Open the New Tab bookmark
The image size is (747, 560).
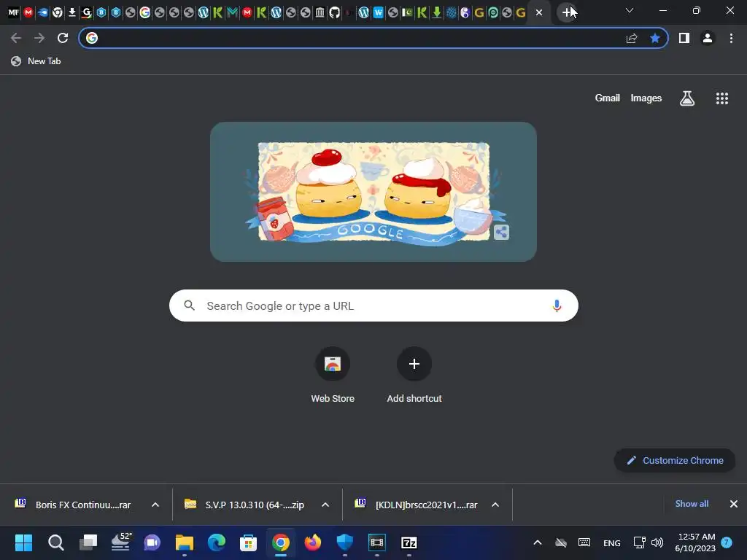[x=36, y=61]
